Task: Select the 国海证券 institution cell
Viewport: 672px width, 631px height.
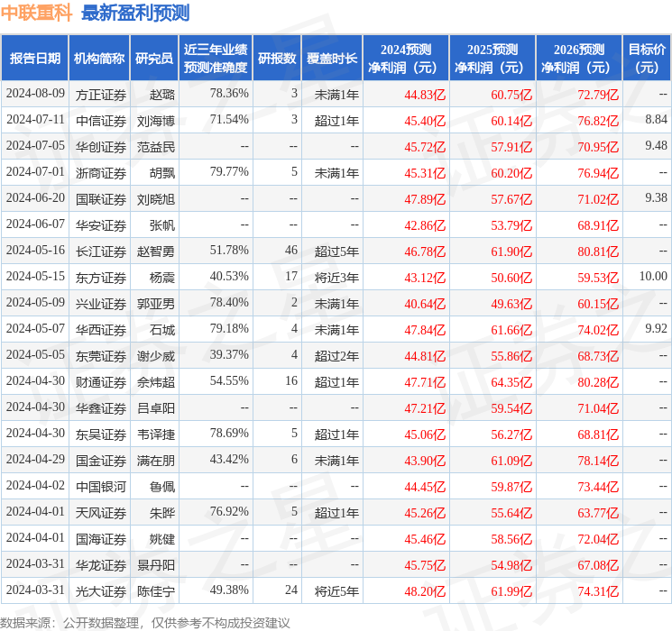Action: click(101, 539)
